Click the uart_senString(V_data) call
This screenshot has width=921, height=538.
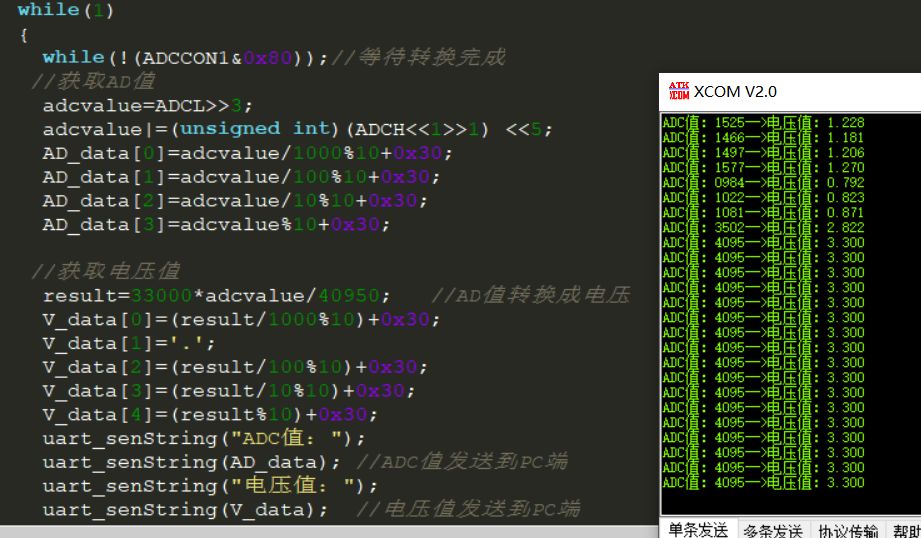click(185, 510)
